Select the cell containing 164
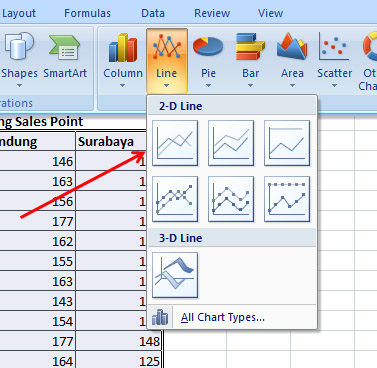The height and width of the screenshot is (368, 377). coord(37,361)
